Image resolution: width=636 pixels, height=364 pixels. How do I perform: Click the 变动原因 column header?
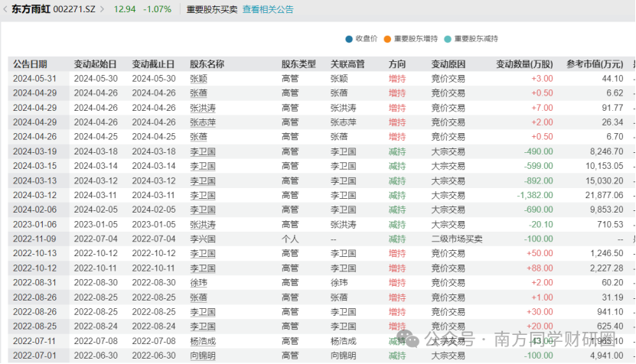[448, 64]
